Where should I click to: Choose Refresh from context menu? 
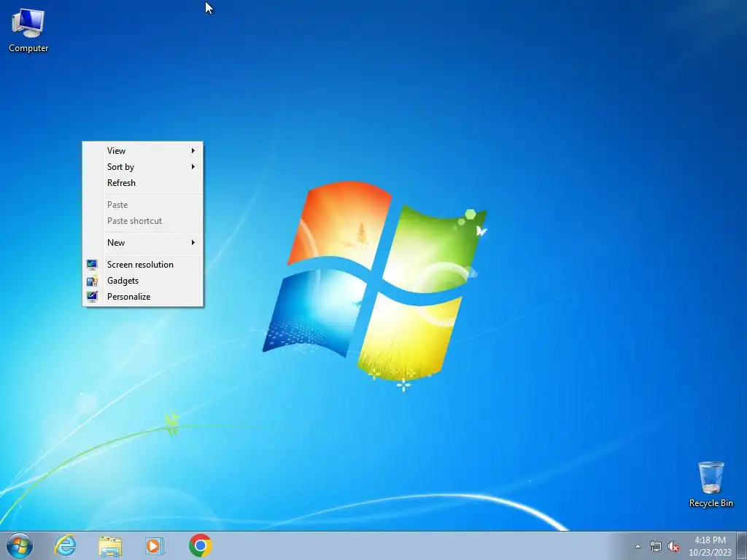click(143, 183)
